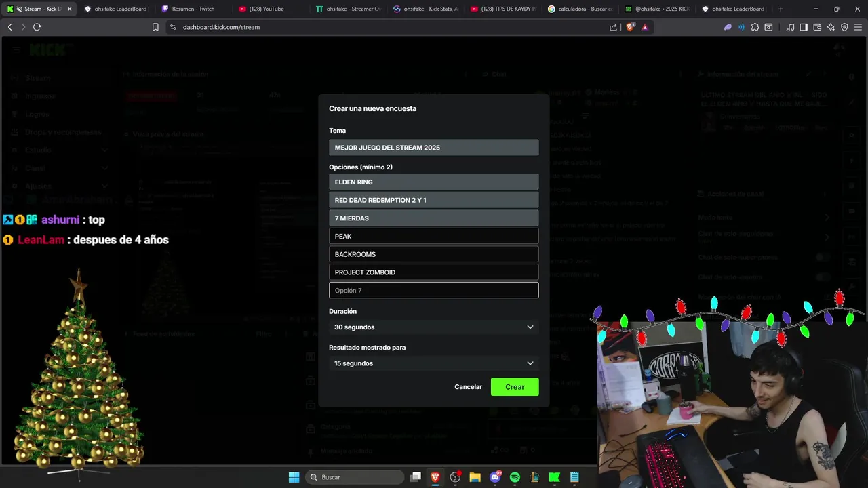Open the Notepad taskbar icon
The width and height of the screenshot is (868, 488).
click(x=574, y=477)
